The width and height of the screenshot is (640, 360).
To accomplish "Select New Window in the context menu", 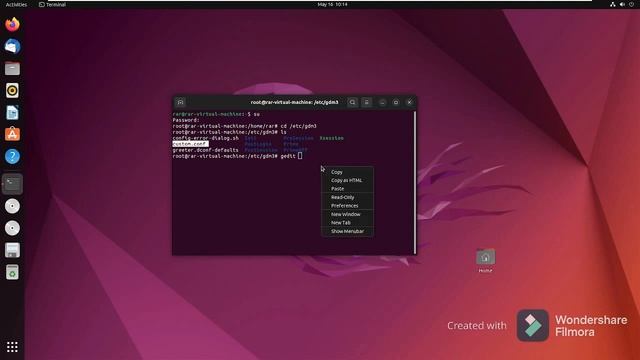I will tap(347, 214).
